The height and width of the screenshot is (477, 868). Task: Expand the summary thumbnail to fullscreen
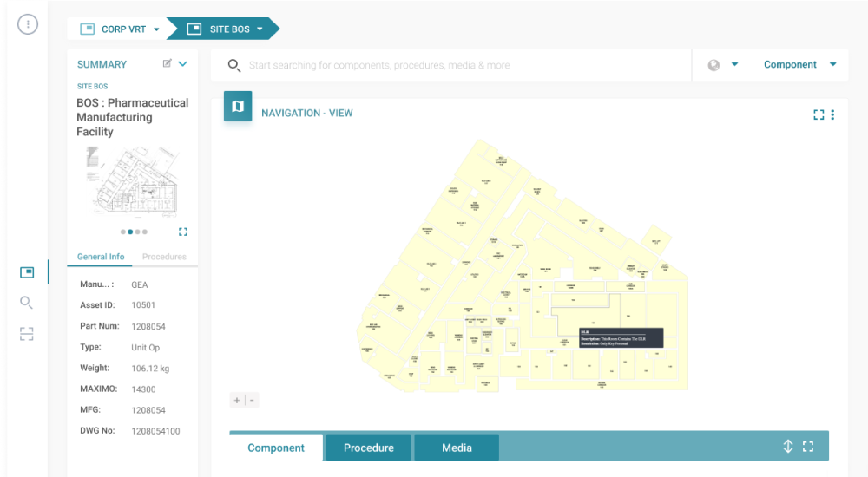pos(183,232)
